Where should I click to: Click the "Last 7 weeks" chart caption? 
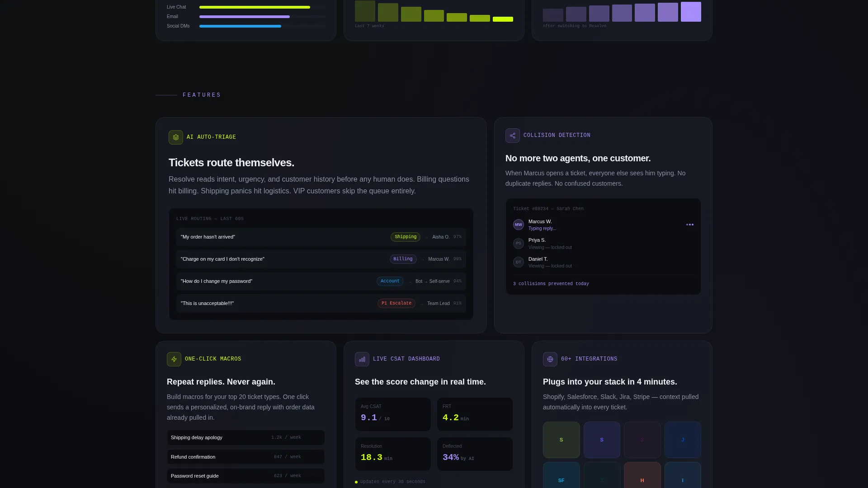click(x=369, y=26)
